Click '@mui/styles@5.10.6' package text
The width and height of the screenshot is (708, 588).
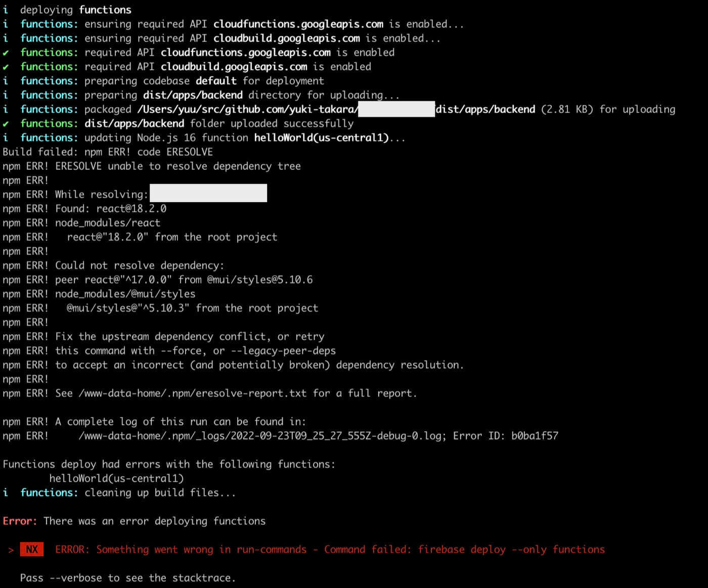(x=259, y=280)
